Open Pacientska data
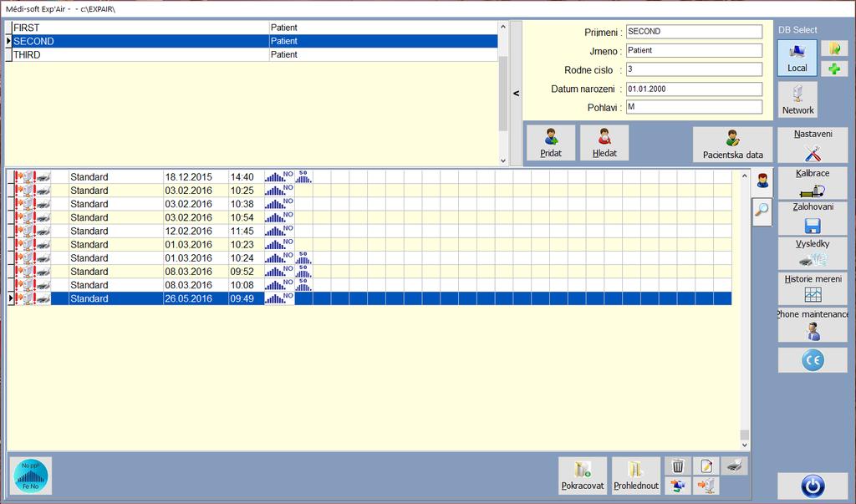The height and width of the screenshot is (504, 856). (732, 144)
